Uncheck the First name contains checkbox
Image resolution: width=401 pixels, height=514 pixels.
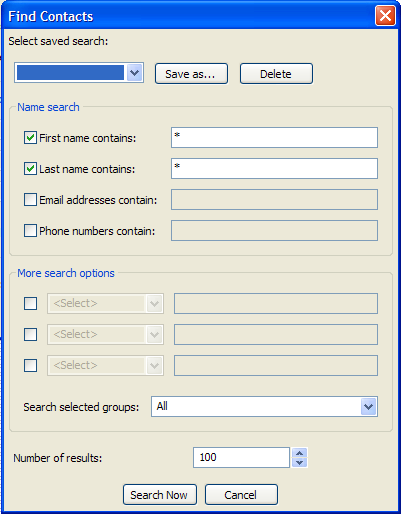(x=30, y=138)
